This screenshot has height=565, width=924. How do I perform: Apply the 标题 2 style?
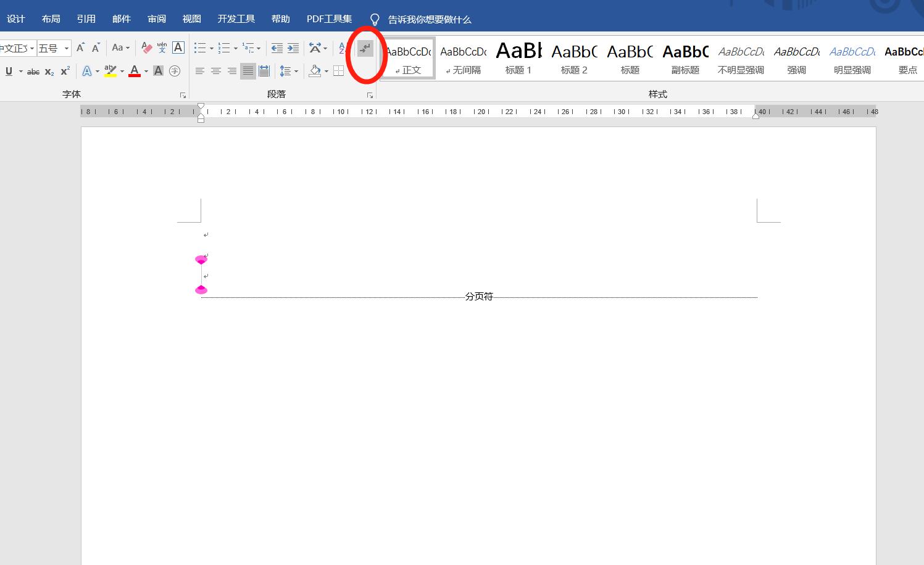[x=574, y=59]
